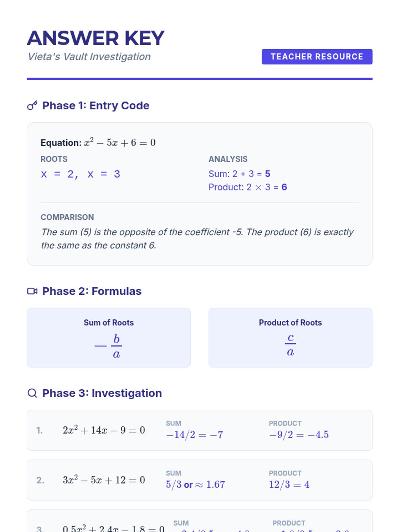Click the Product of Roots formula card
This screenshot has width=399, height=532.
pos(290,337)
